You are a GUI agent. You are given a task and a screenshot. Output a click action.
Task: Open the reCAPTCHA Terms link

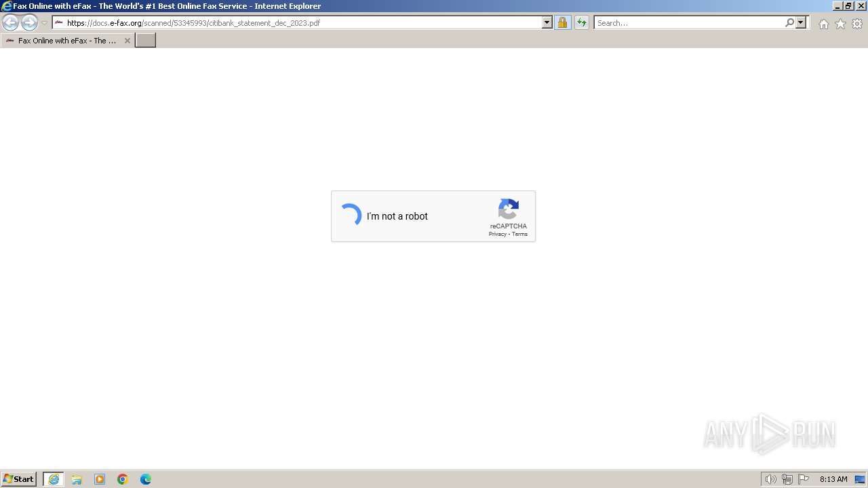pos(519,234)
